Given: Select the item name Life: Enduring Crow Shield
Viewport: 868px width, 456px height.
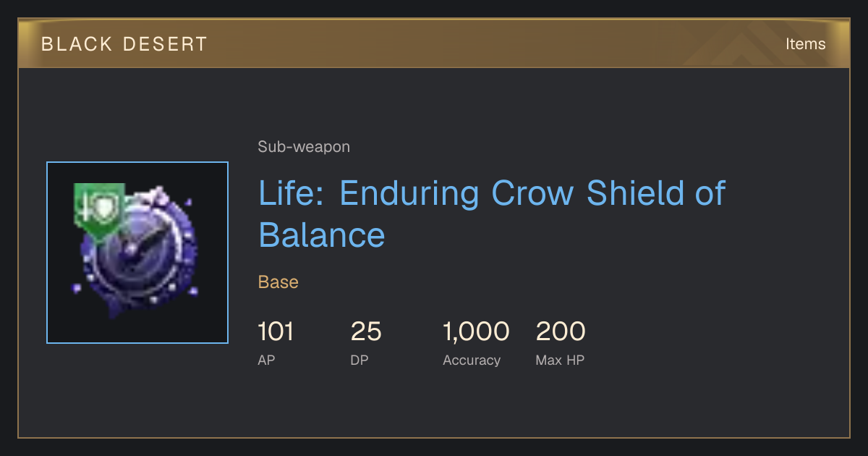Looking at the screenshot, I should coord(492,214).
